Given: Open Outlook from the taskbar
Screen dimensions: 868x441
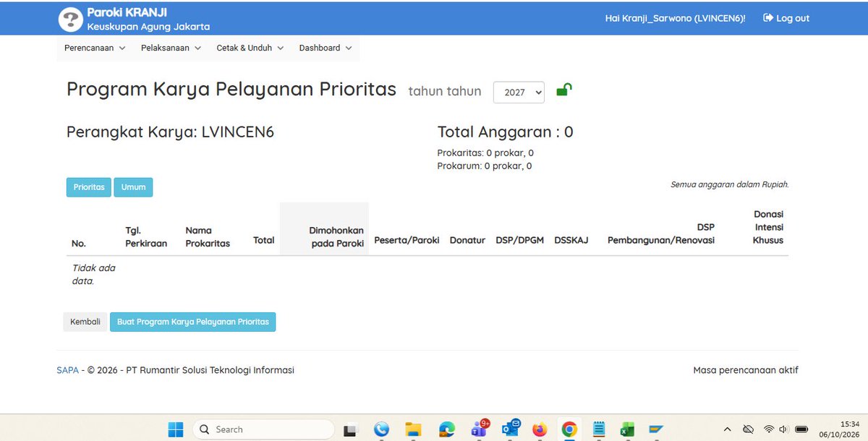Looking at the screenshot, I should (511, 429).
